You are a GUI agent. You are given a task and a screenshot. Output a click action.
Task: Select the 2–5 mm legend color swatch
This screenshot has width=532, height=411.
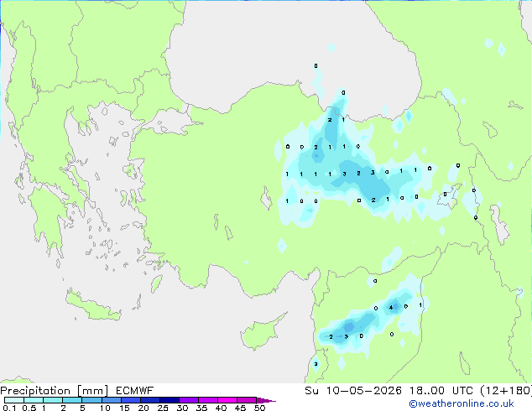72,400
